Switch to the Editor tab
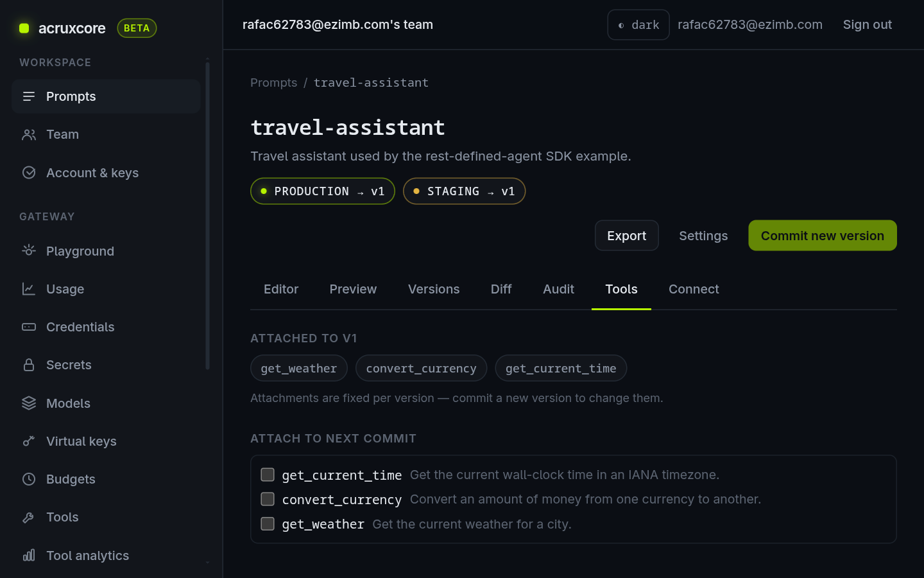Viewport: 924px width, 578px height. tap(281, 289)
